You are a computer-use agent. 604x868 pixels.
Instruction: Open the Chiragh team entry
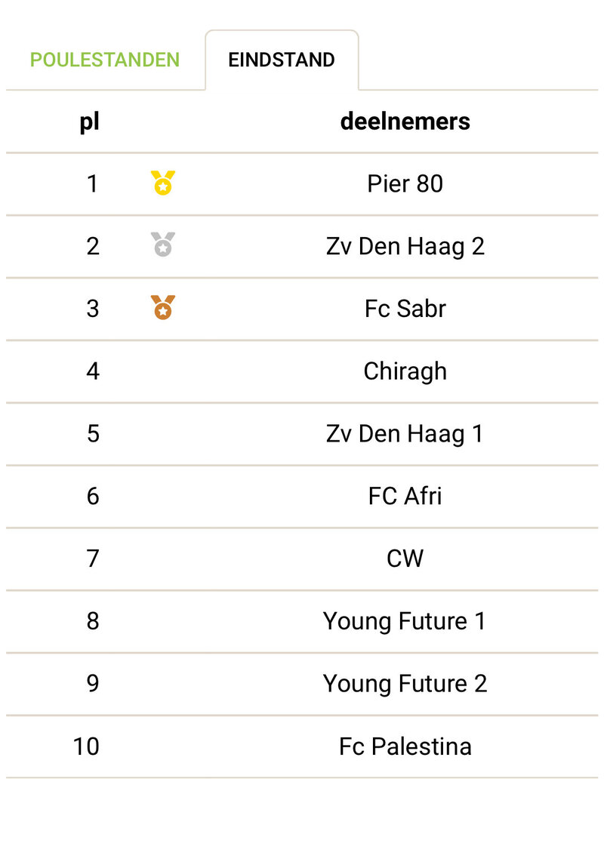(x=405, y=371)
